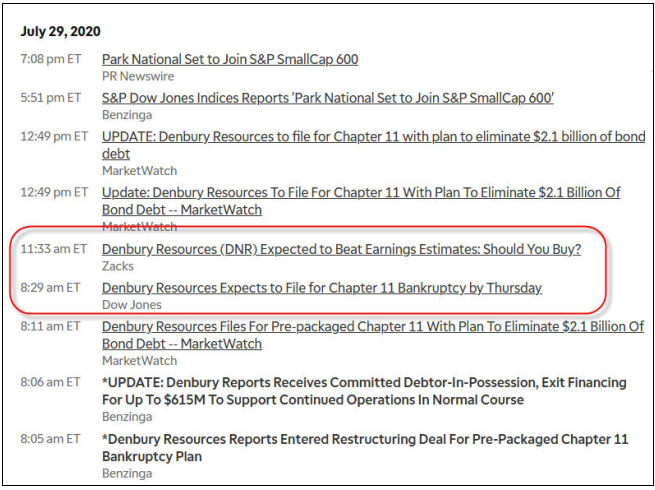Click the 8:29 am ET timestamp
655x490 pixels.
tap(50, 288)
